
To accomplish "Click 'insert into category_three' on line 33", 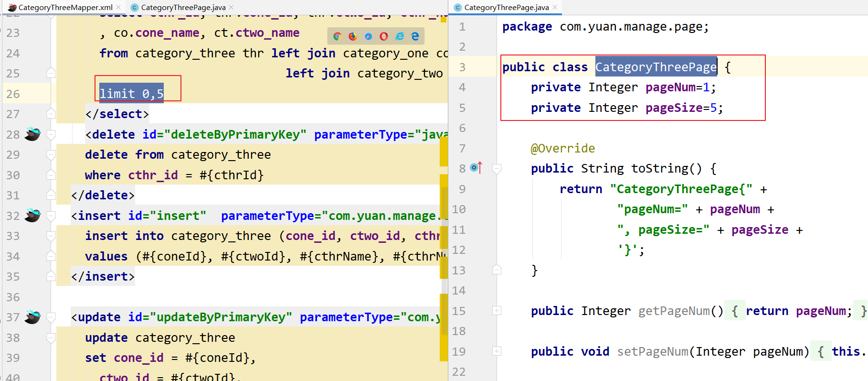I will (x=178, y=236).
